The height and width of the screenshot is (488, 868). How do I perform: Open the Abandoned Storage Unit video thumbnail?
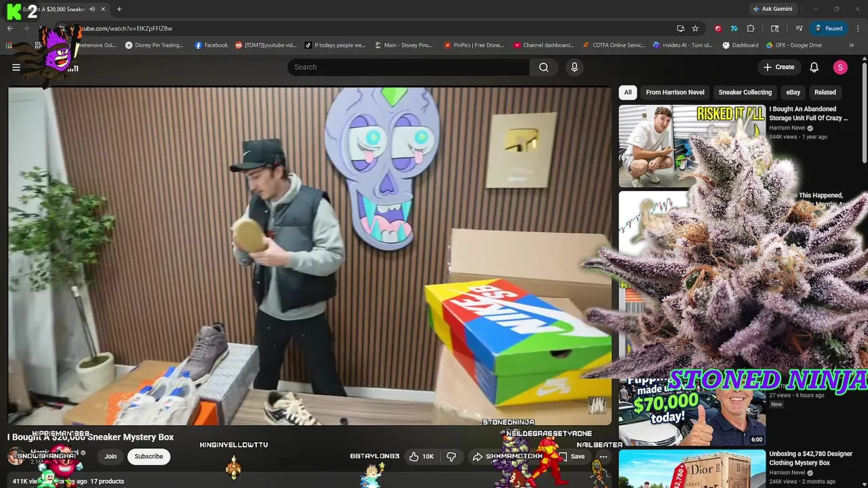(692, 146)
